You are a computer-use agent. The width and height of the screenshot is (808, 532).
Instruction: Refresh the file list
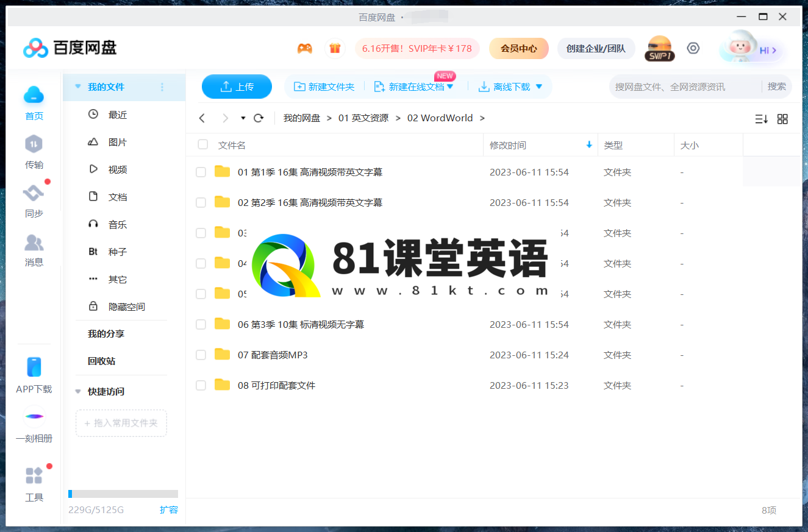pyautogui.click(x=259, y=118)
